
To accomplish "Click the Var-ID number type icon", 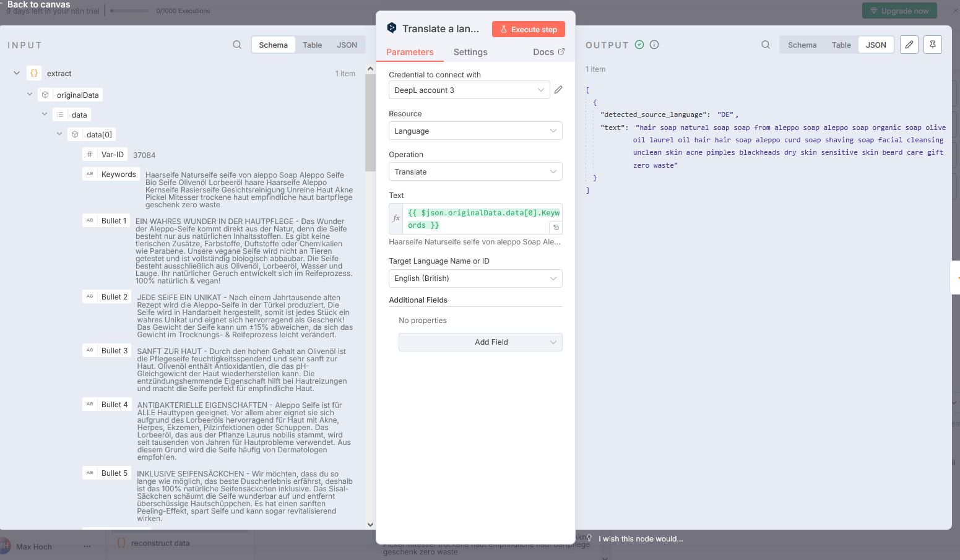I will (x=90, y=154).
